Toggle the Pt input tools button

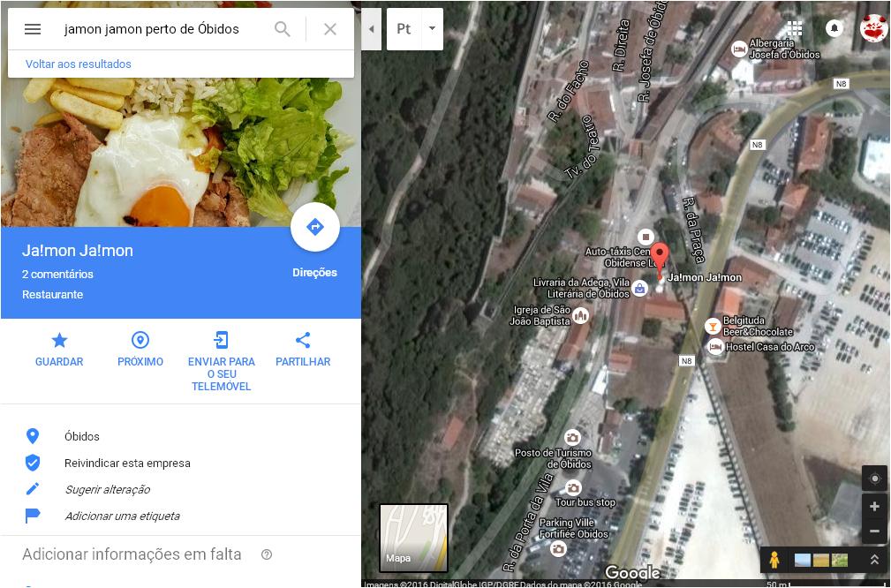(x=404, y=29)
